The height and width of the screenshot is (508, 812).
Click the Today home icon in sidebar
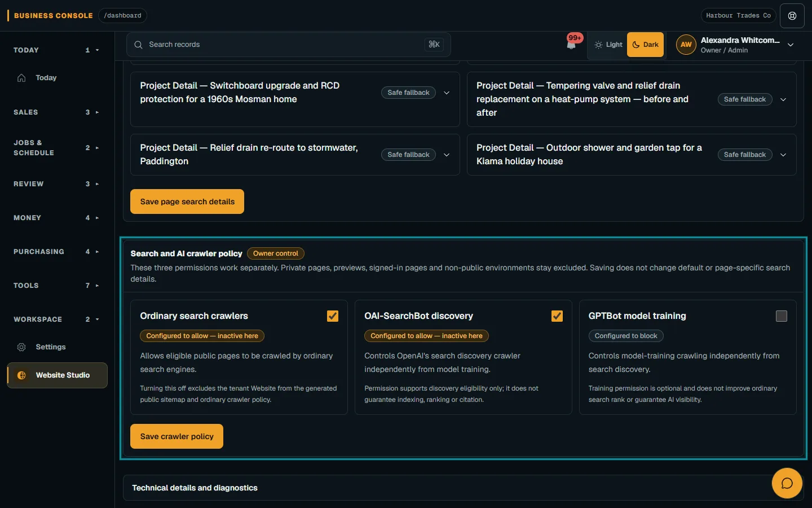tap(21, 78)
